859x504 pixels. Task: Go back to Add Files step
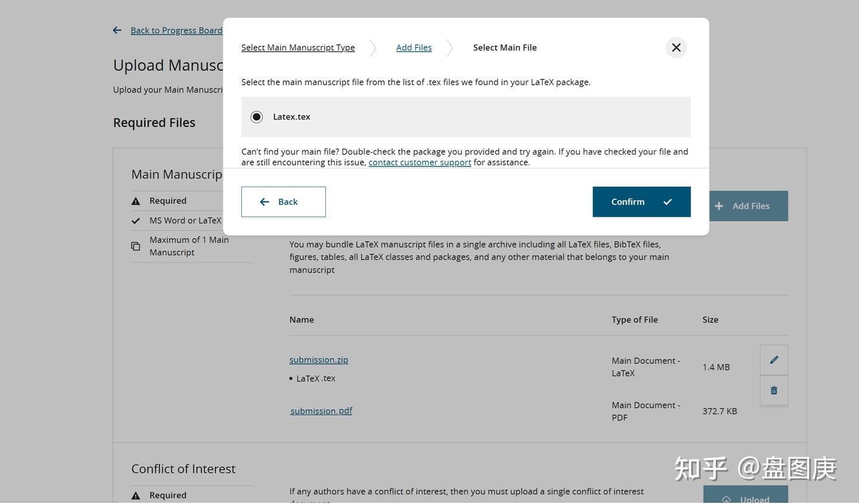tap(414, 48)
